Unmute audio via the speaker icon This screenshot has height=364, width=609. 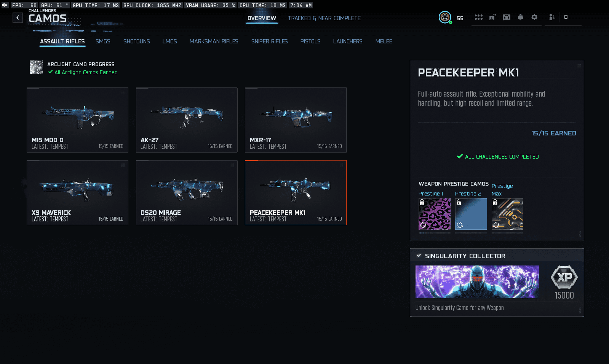[x=5, y=5]
